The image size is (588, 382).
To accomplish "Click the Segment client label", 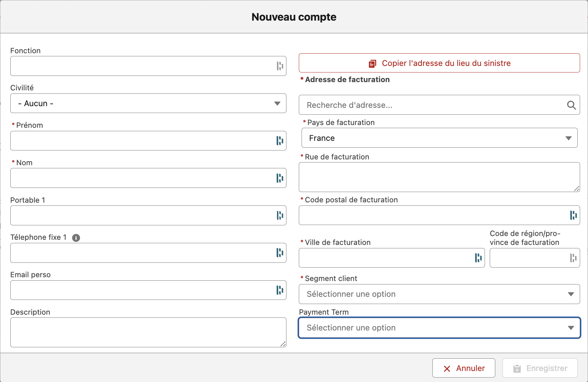I will coord(331,279).
